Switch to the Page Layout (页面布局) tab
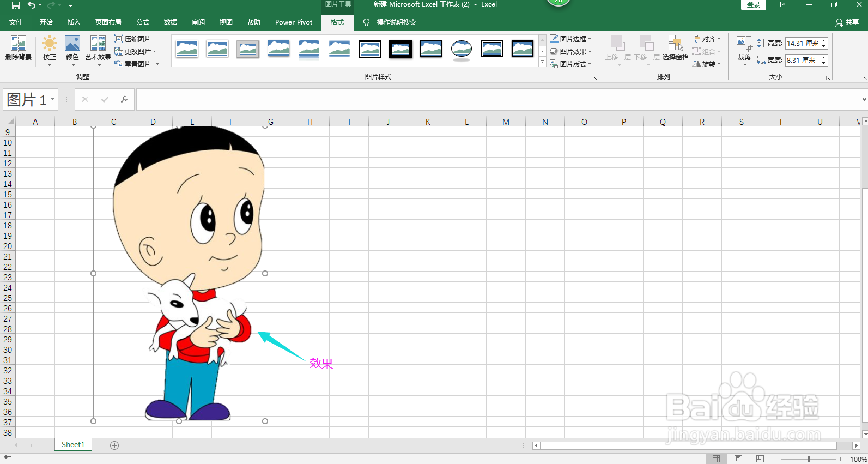This screenshot has width=868, height=464. coord(108,22)
